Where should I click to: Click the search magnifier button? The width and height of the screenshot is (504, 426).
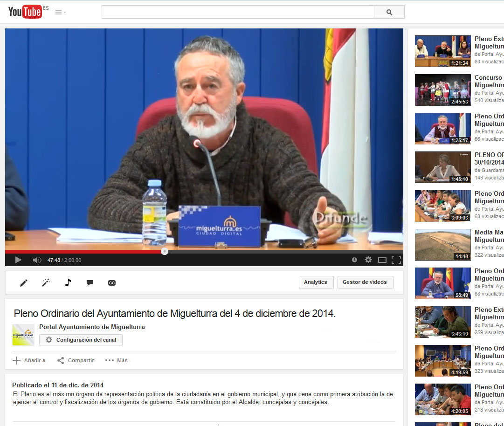tap(389, 12)
